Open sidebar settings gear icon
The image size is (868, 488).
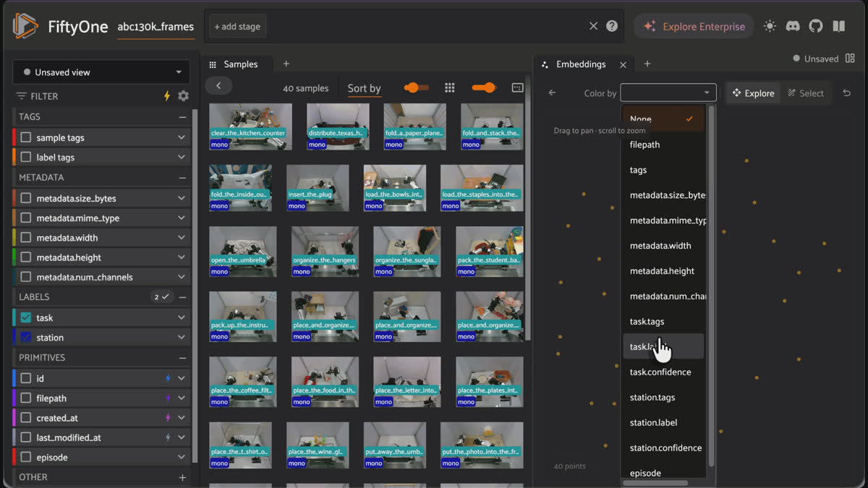184,95
